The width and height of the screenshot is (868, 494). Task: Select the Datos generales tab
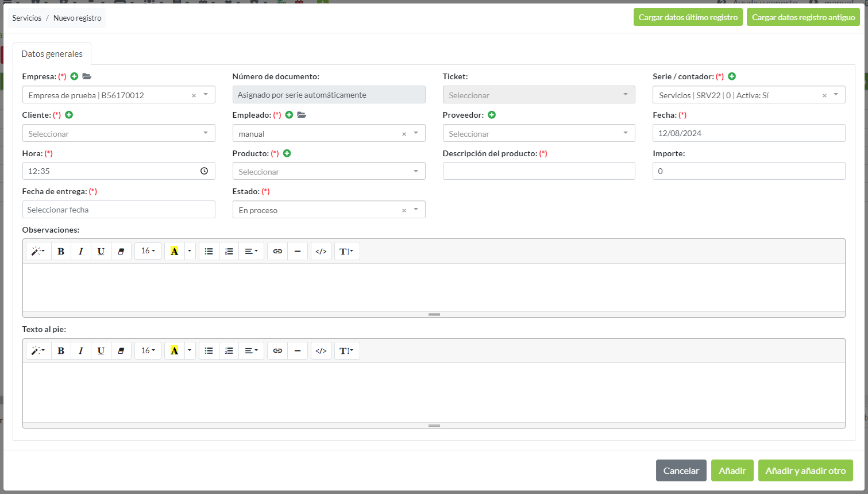click(x=52, y=54)
